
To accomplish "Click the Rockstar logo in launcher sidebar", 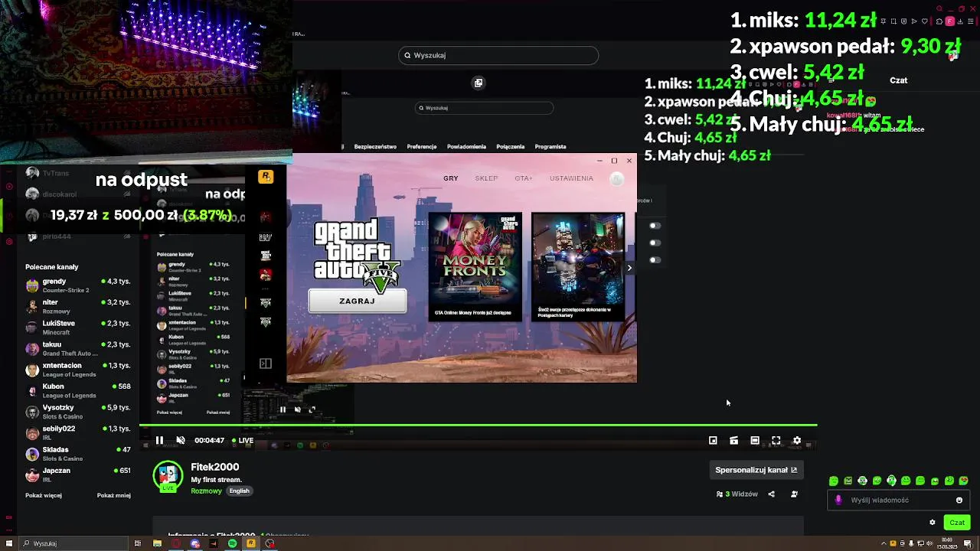I will tap(266, 177).
